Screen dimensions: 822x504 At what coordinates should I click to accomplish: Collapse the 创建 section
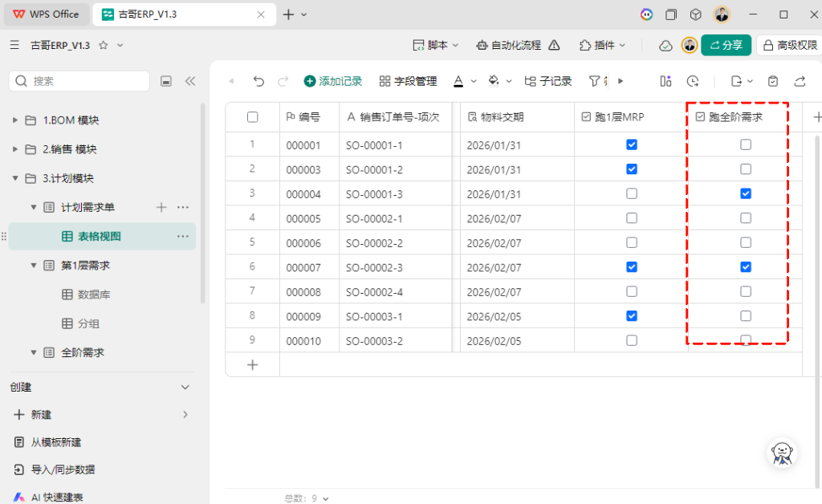pyautogui.click(x=185, y=387)
